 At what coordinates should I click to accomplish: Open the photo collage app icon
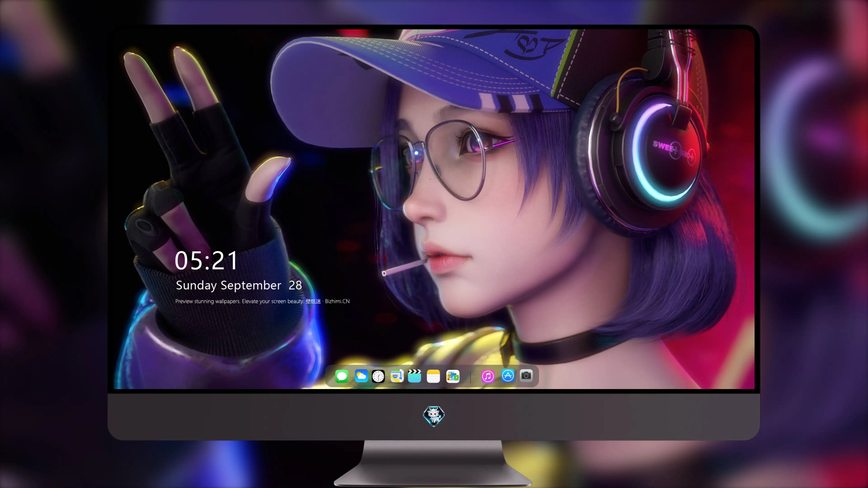453,376
